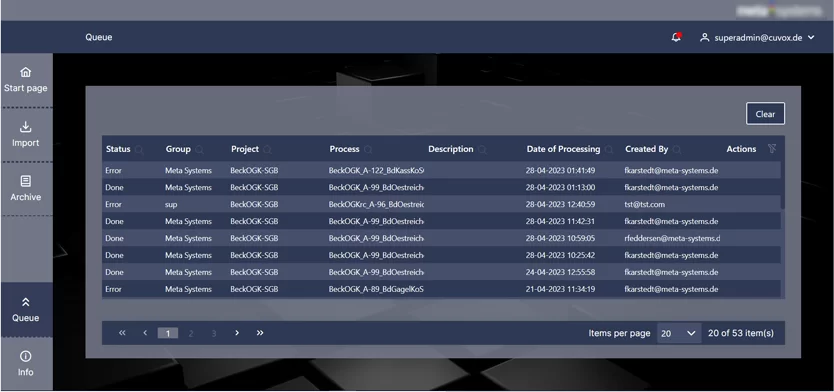Sort by Created By column header
This screenshot has width=834, height=392.
(647, 149)
